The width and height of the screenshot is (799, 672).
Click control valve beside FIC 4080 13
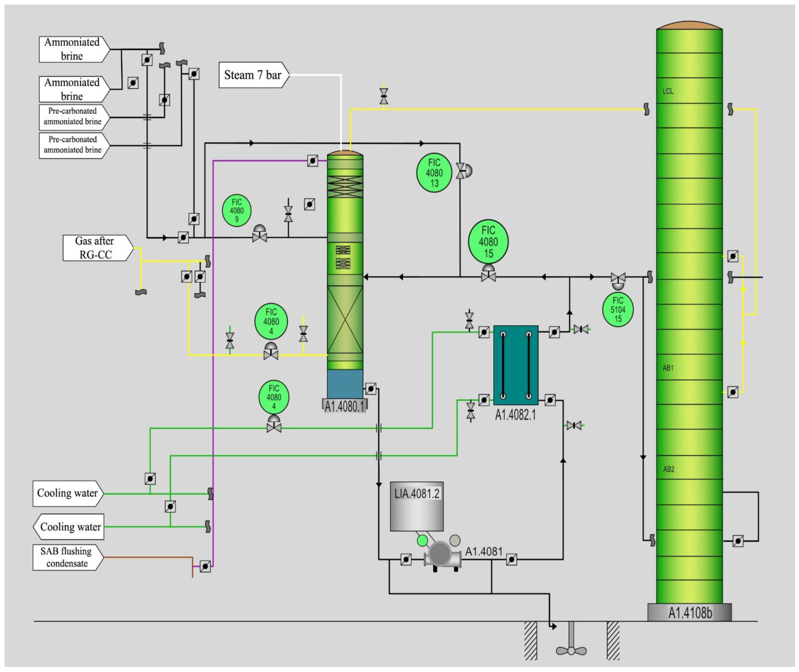coord(461,171)
